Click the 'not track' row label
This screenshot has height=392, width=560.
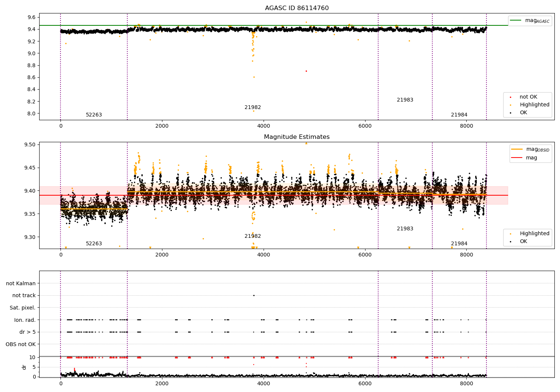point(24,296)
